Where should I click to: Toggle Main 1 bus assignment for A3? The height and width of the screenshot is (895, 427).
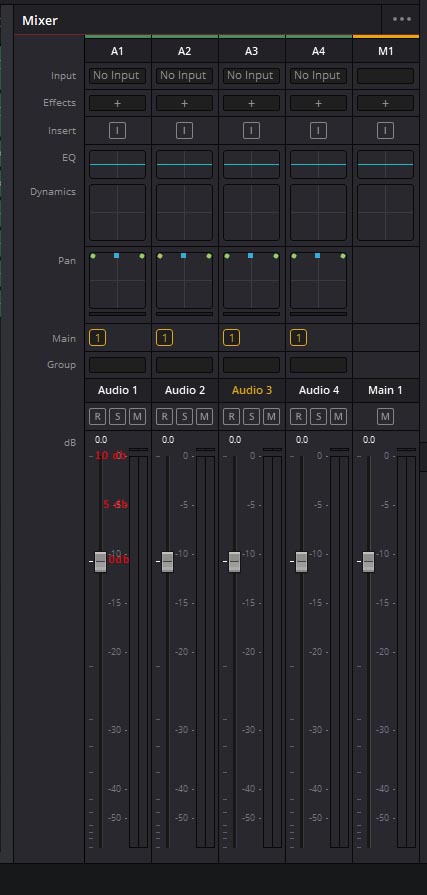(231, 338)
